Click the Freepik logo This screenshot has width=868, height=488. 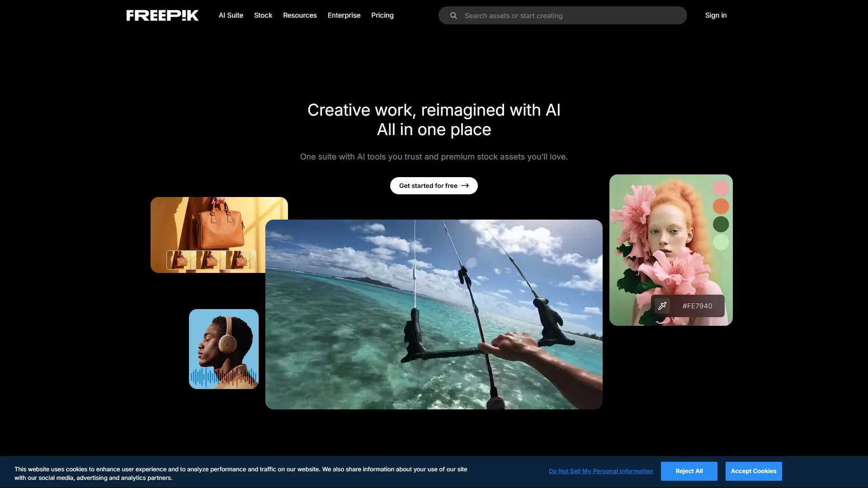tap(162, 15)
